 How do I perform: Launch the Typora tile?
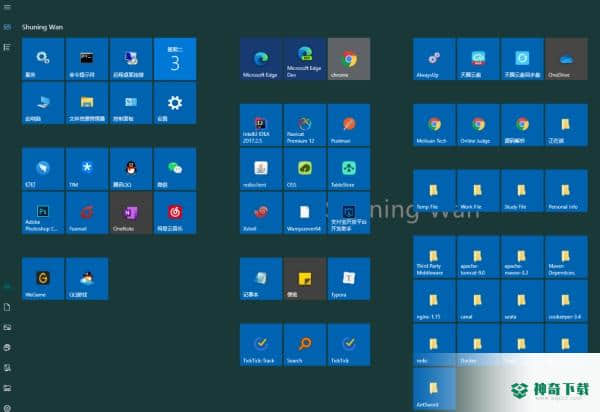click(x=349, y=279)
